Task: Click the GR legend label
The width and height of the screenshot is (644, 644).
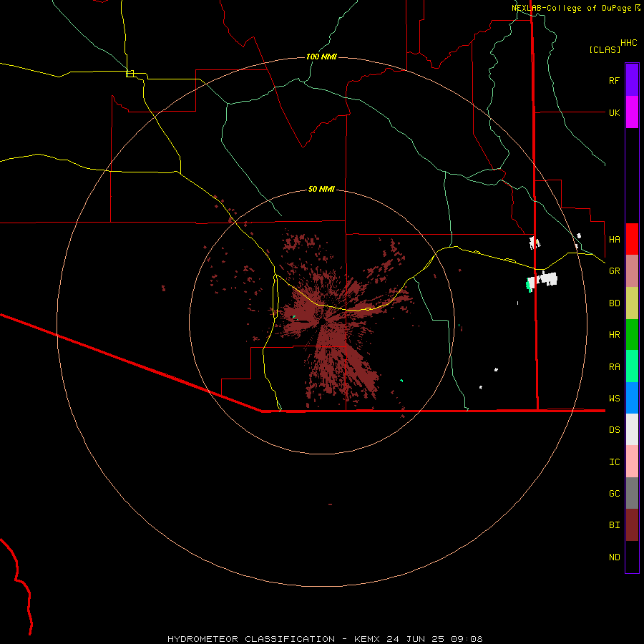Action: click(x=614, y=271)
